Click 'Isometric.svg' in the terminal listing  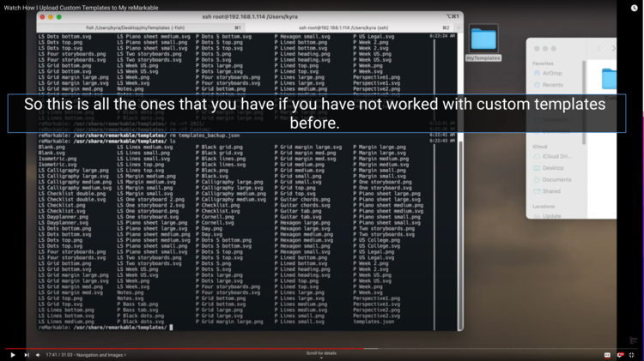(58, 164)
